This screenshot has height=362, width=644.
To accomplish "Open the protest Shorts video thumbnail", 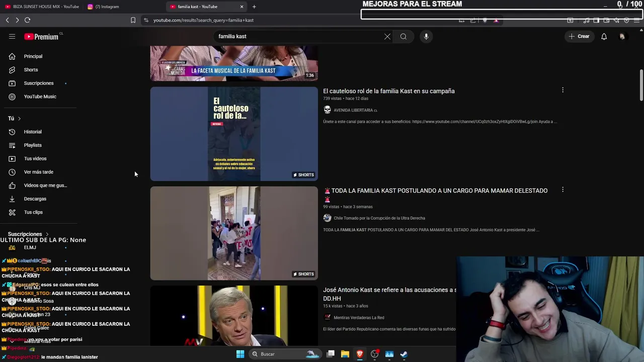I will pyautogui.click(x=234, y=233).
